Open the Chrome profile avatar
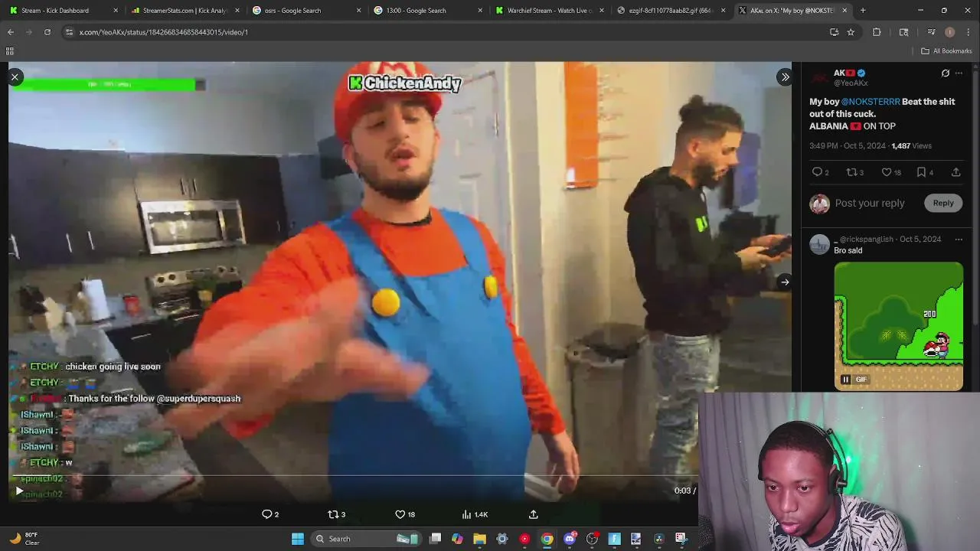The image size is (980, 551). click(x=949, y=32)
